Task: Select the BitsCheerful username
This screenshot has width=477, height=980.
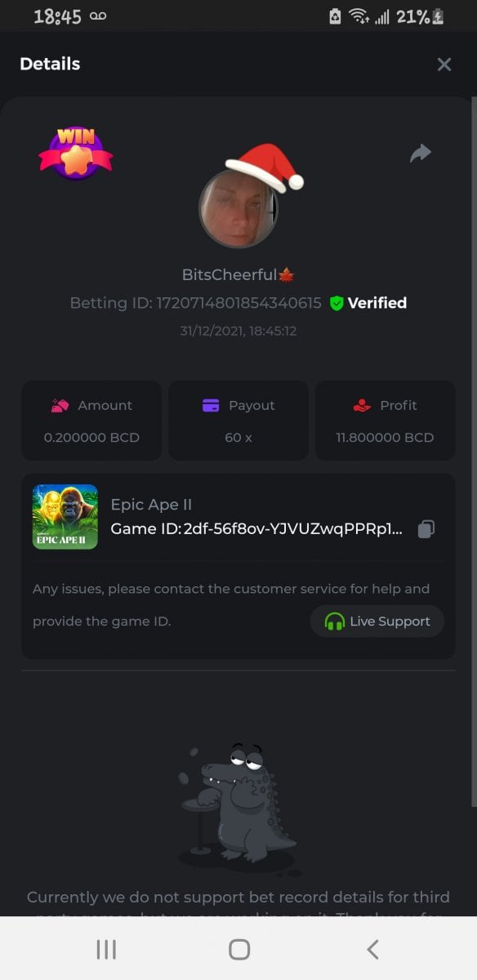Action: point(230,275)
